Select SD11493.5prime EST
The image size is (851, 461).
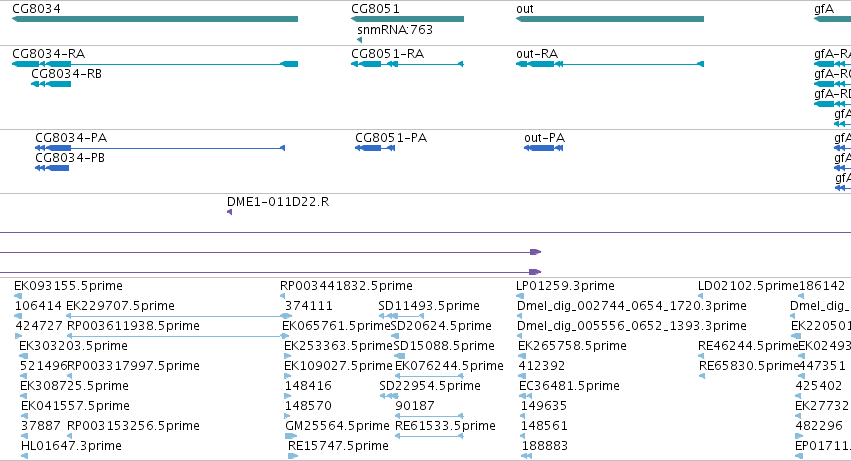pyautogui.click(x=401, y=316)
